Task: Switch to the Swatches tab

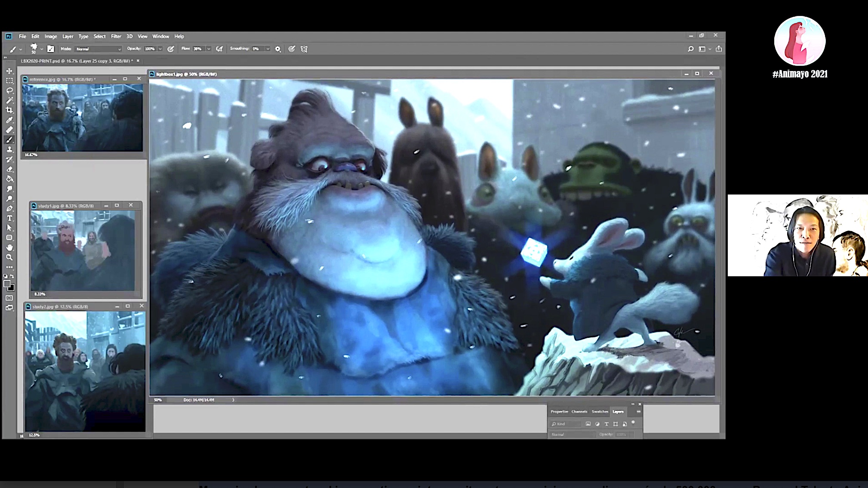Action: [x=600, y=412]
